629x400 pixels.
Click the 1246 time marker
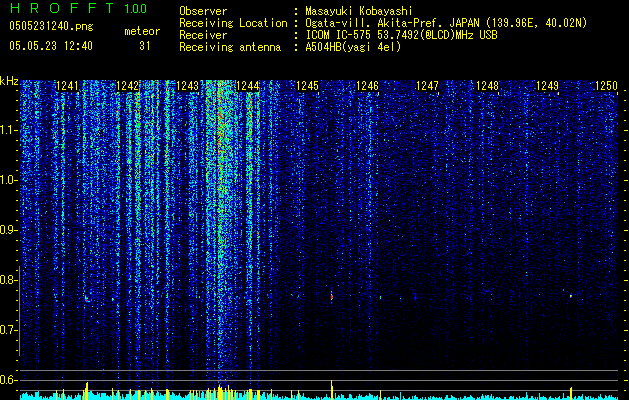click(x=367, y=86)
